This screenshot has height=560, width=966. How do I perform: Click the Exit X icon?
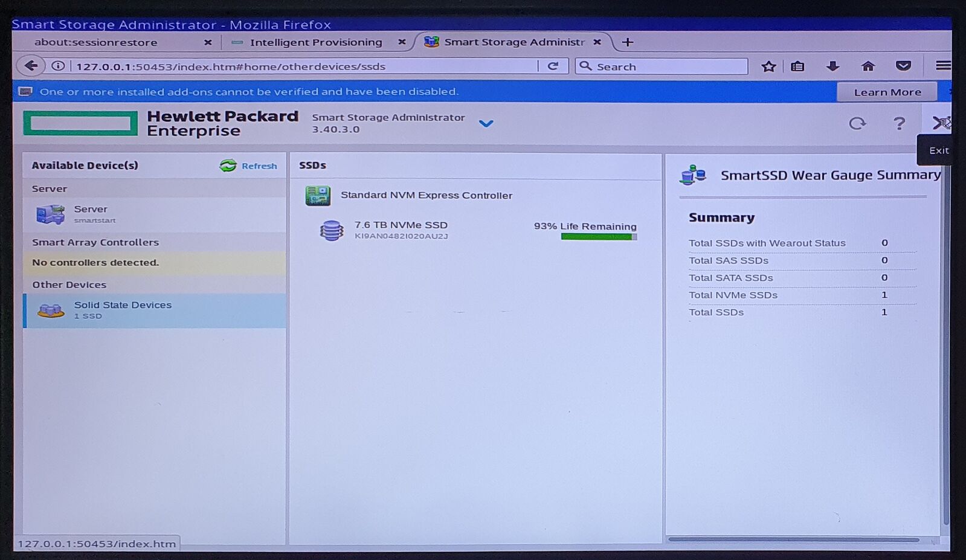click(x=940, y=123)
